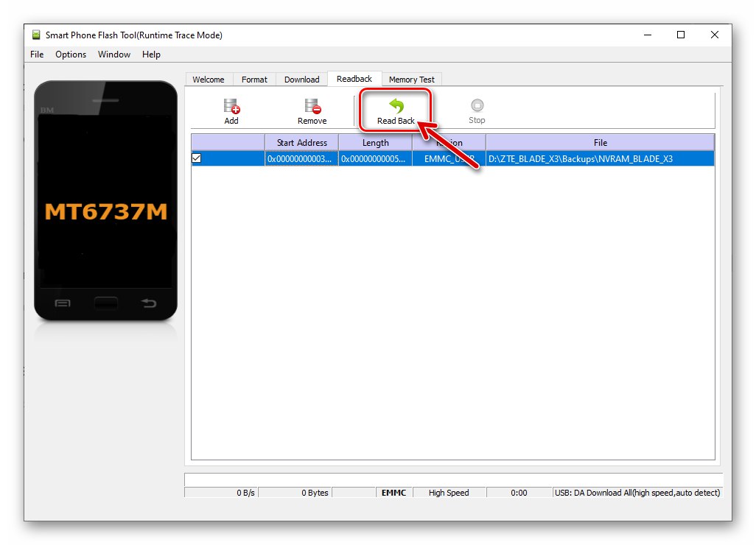
Task: Click the file path D:\ZTE_BLADE_X3\Backups\NVRAM_BLADE_X3
Action: pyautogui.click(x=581, y=158)
